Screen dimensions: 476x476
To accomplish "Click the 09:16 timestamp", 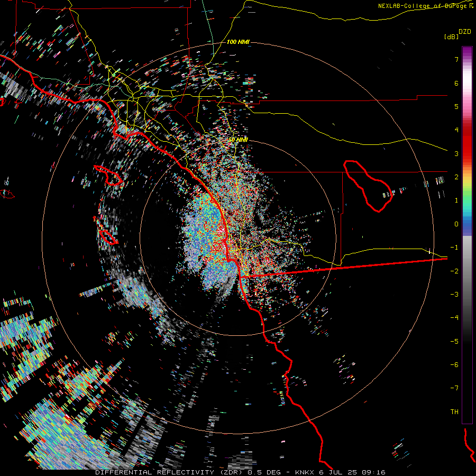I will click(x=373, y=472).
